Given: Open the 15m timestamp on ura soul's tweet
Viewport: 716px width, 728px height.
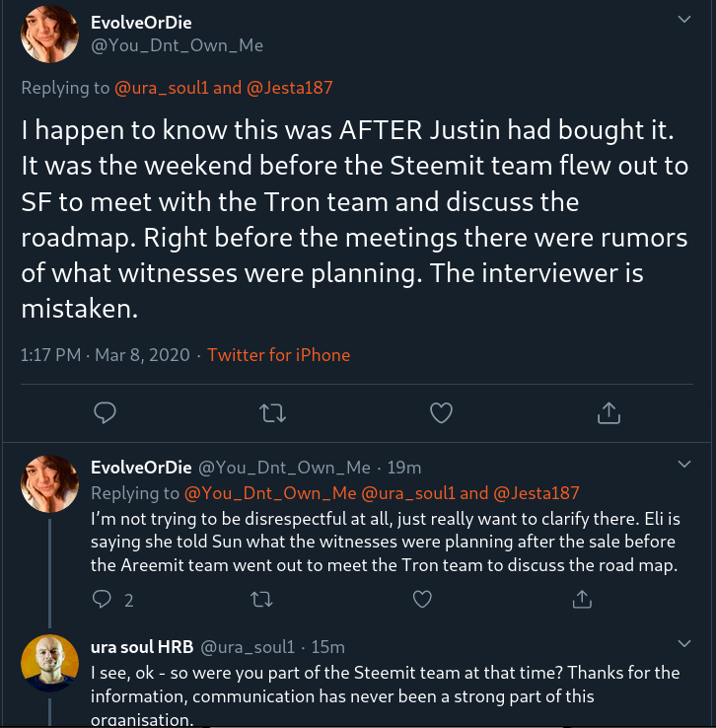Looking at the screenshot, I should coord(327,647).
